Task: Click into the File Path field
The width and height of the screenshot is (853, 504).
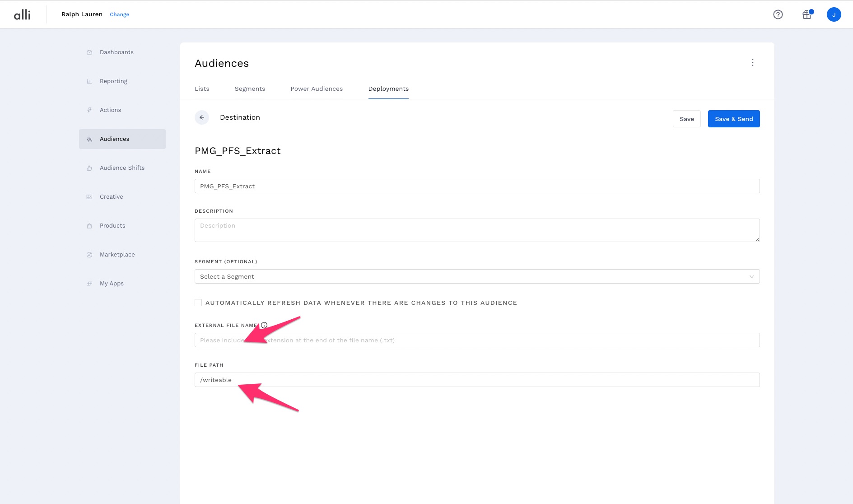Action: tap(477, 380)
